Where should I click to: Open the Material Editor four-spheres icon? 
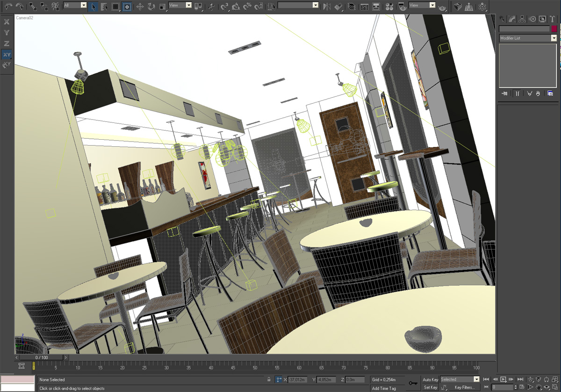388,7
